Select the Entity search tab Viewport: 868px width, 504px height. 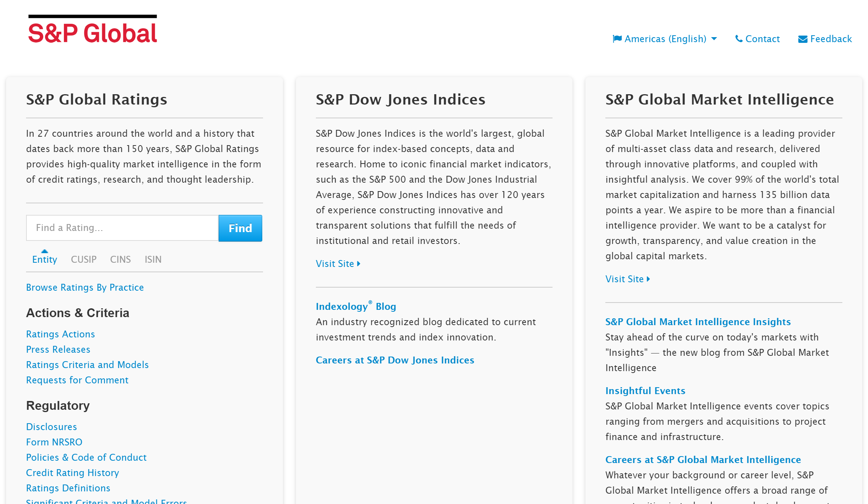coord(44,259)
